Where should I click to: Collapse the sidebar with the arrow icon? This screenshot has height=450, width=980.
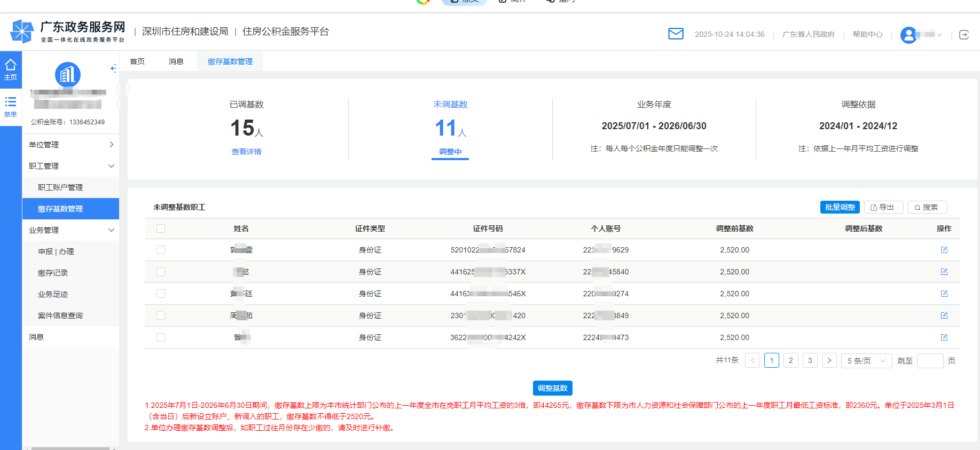[113, 68]
